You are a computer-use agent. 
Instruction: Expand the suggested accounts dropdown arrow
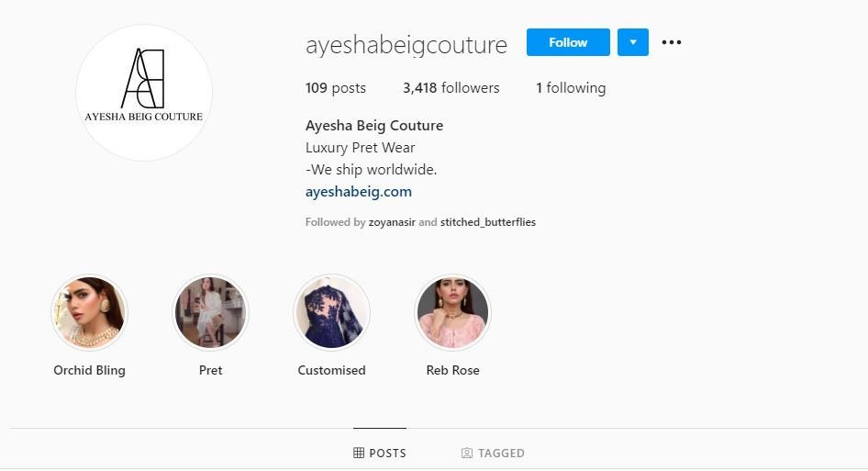coord(633,42)
